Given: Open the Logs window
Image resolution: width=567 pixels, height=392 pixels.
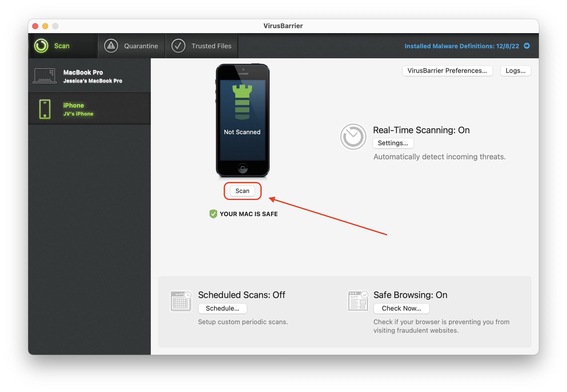Looking at the screenshot, I should [515, 71].
